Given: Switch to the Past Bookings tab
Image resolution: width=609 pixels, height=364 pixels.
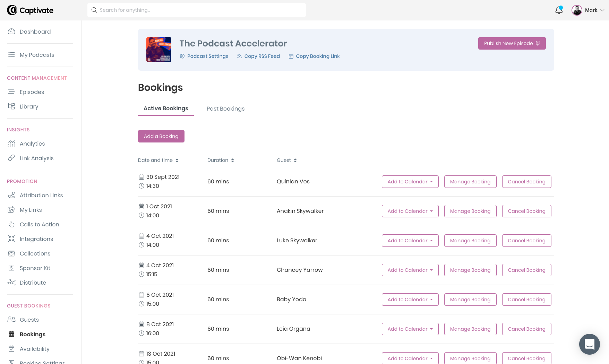Looking at the screenshot, I should 225,109.
